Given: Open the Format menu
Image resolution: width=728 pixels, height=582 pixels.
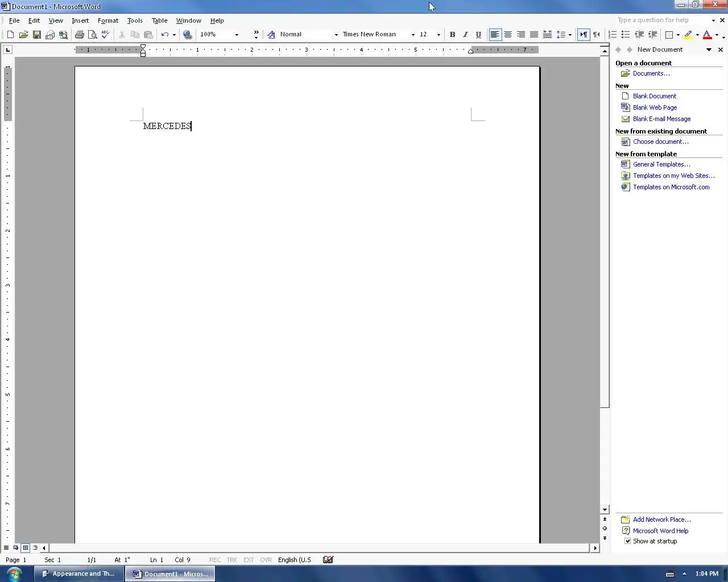Looking at the screenshot, I should tap(108, 20).
